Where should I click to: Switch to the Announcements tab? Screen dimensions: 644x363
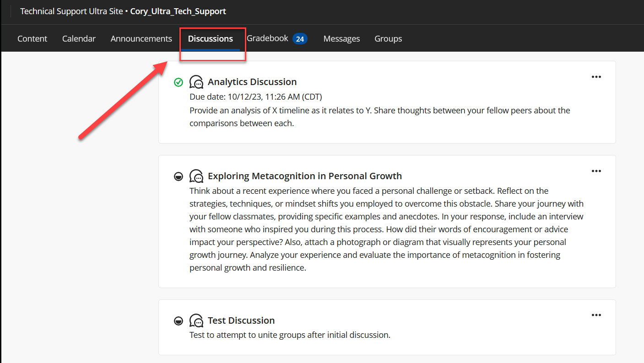[x=141, y=38]
